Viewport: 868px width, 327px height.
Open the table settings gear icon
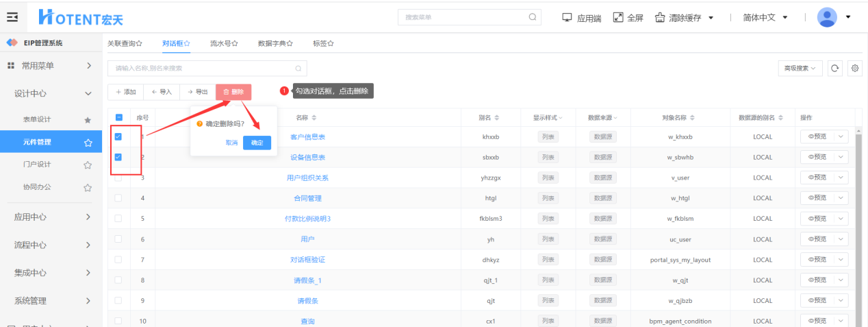[x=854, y=68]
